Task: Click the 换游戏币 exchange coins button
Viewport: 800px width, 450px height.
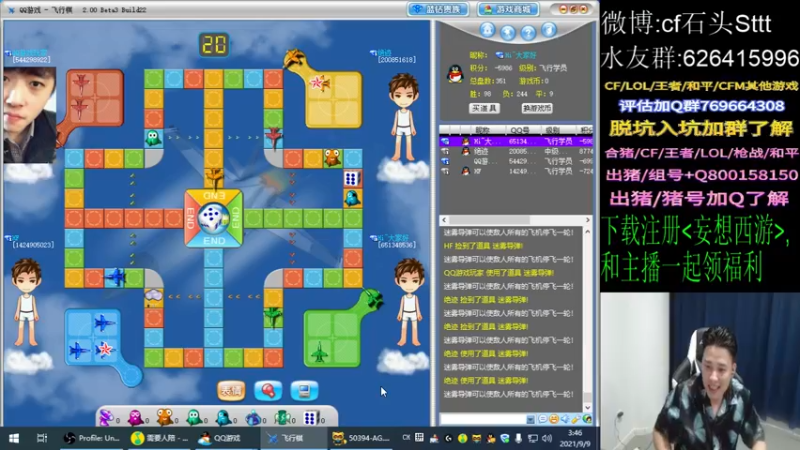Action: [x=537, y=108]
